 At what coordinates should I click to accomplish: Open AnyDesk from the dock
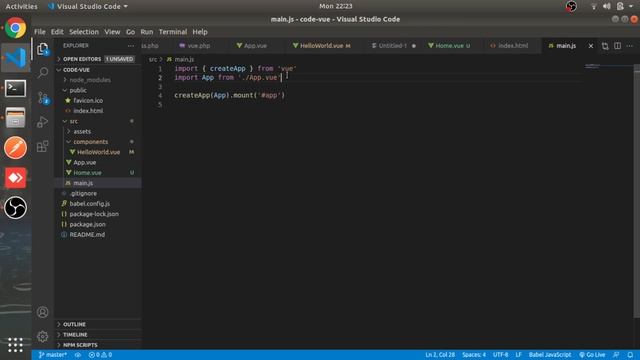(x=16, y=178)
